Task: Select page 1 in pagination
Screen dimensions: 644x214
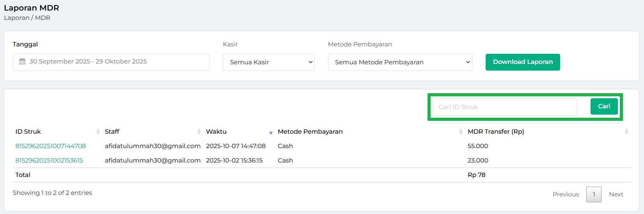Action: click(594, 195)
